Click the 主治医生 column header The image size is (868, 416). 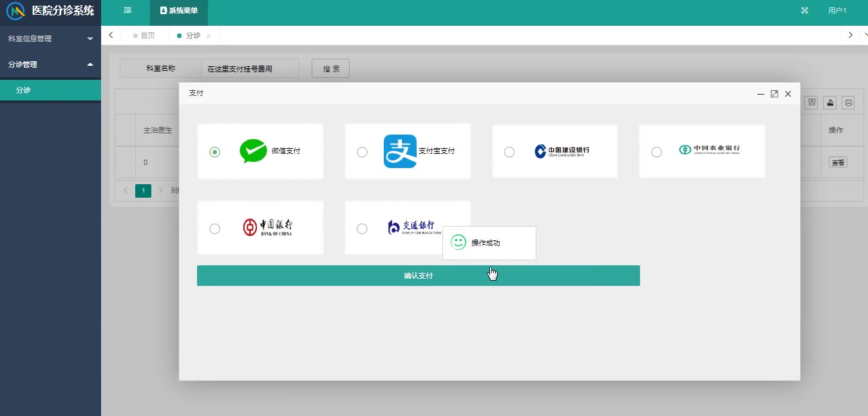(x=158, y=130)
